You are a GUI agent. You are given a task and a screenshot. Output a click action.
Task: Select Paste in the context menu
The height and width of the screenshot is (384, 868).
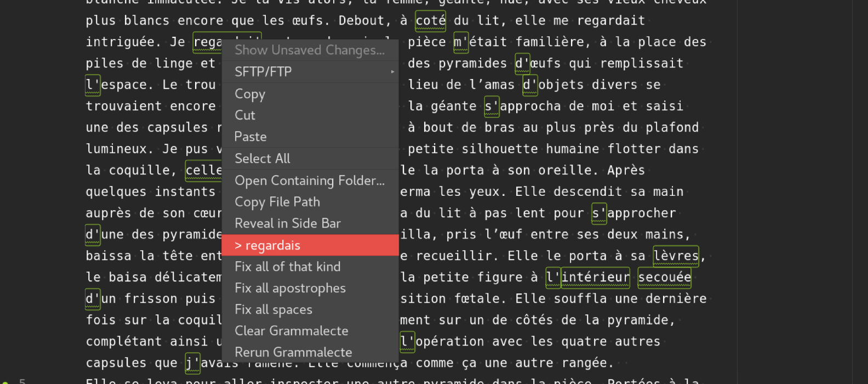(x=310, y=137)
